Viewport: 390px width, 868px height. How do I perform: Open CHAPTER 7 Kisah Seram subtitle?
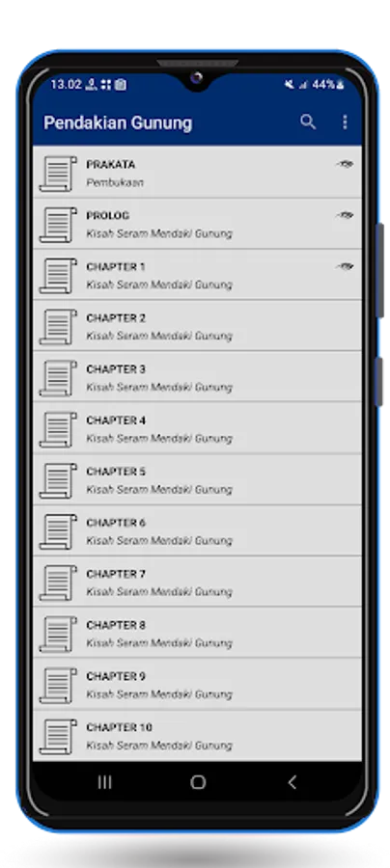point(159,592)
